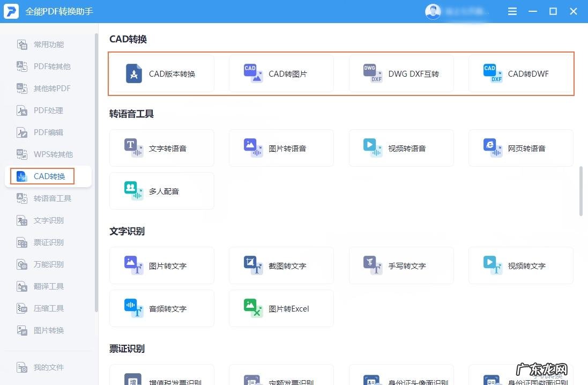The width and height of the screenshot is (588, 385).
Task: Launch the 多人配音 voiceover tool
Action: (x=161, y=191)
